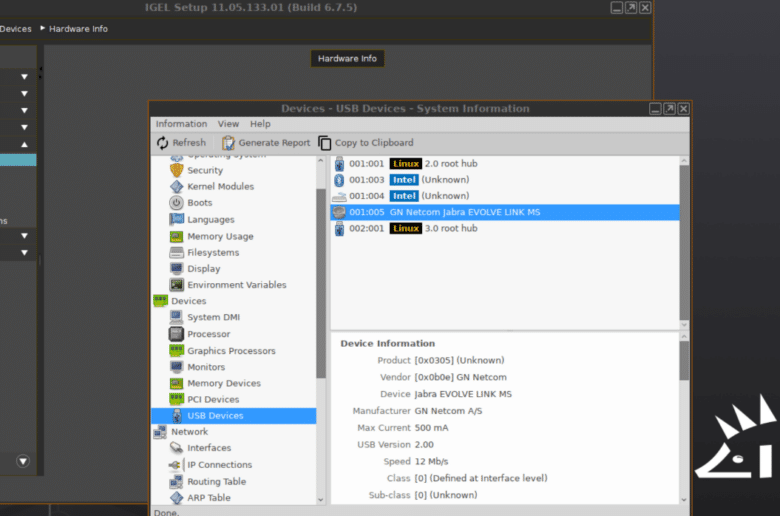Open the Help menu
The image size is (780, 516).
click(260, 124)
